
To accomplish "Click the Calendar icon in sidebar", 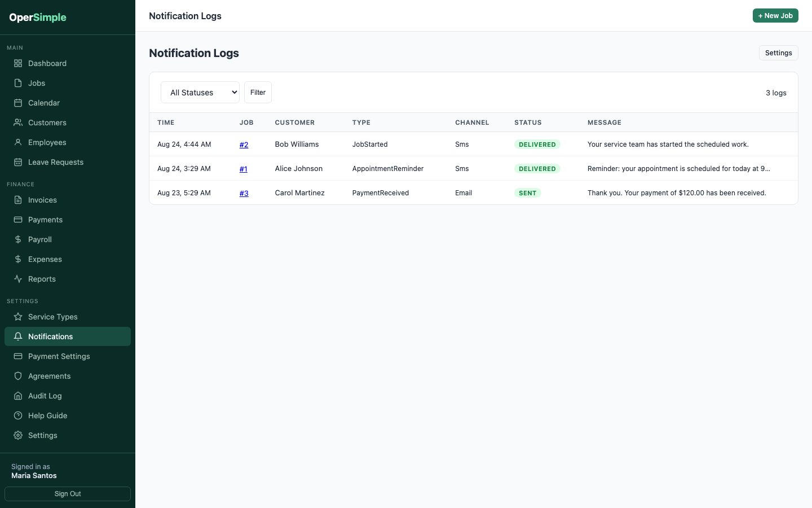I will pyautogui.click(x=18, y=103).
